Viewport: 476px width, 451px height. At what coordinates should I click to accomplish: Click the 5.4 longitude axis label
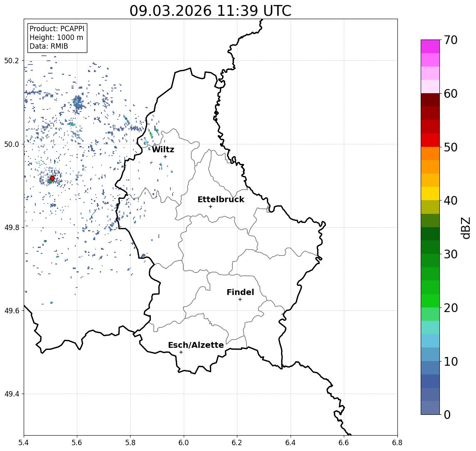point(24,443)
